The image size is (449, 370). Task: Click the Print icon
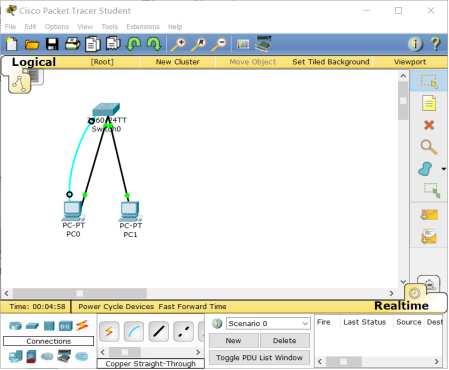coord(72,44)
